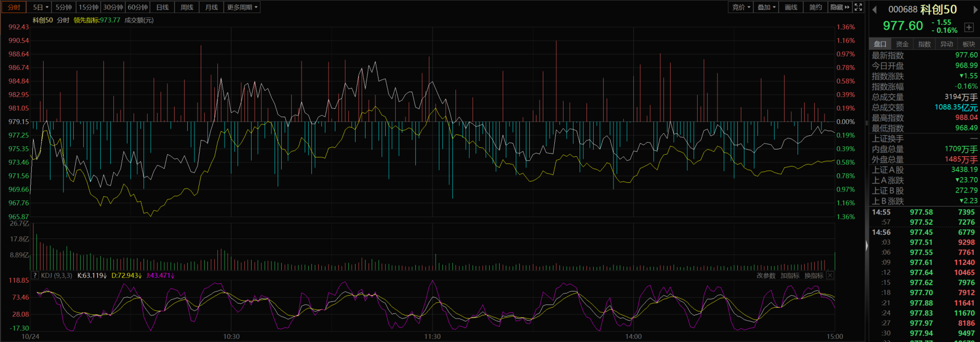Expand the 更多周期 dropdown

coord(242,7)
